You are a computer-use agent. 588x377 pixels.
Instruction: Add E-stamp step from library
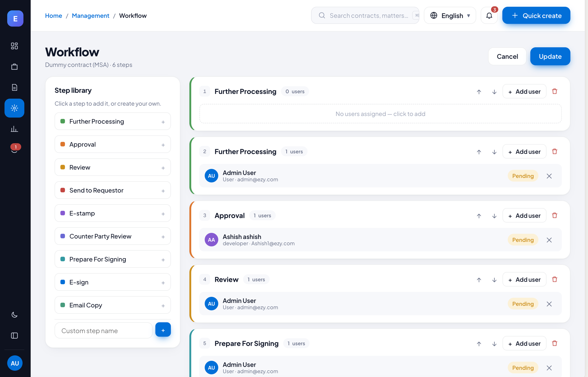[x=113, y=213]
